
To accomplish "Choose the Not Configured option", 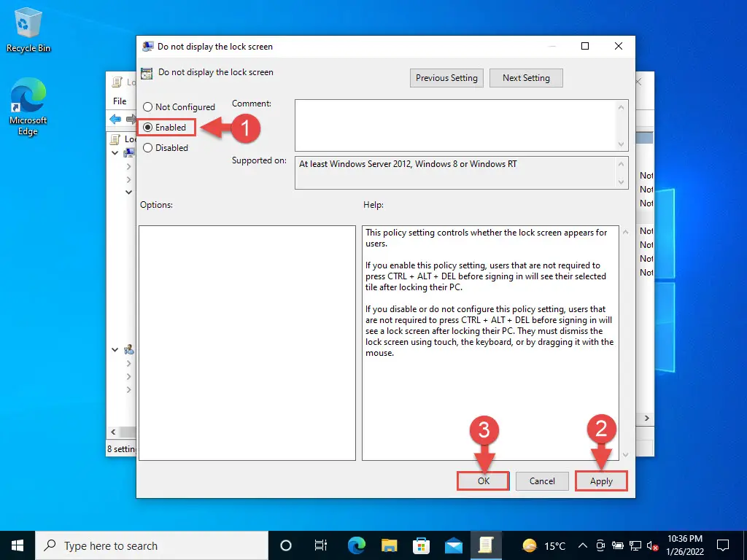I will point(149,106).
